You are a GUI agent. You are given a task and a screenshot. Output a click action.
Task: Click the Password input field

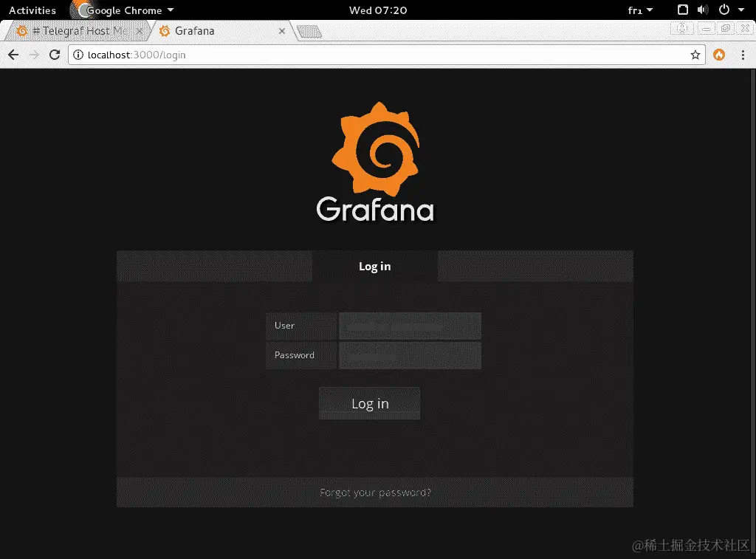click(x=410, y=355)
